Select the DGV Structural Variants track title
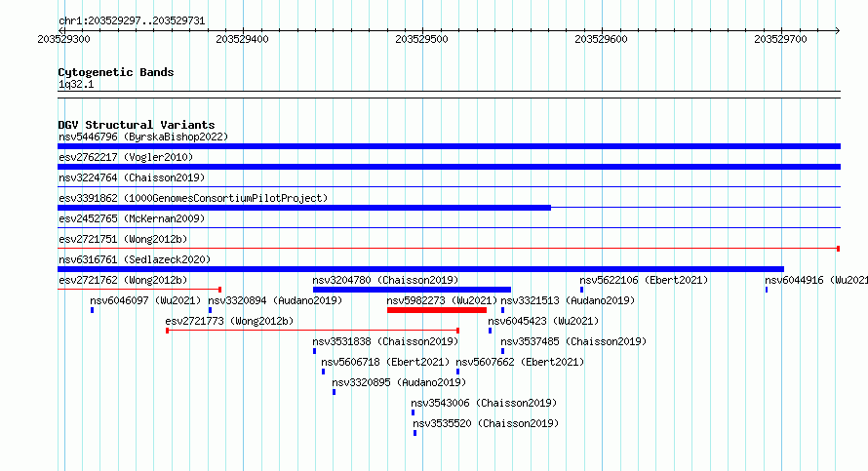The image size is (868, 471). point(137,125)
